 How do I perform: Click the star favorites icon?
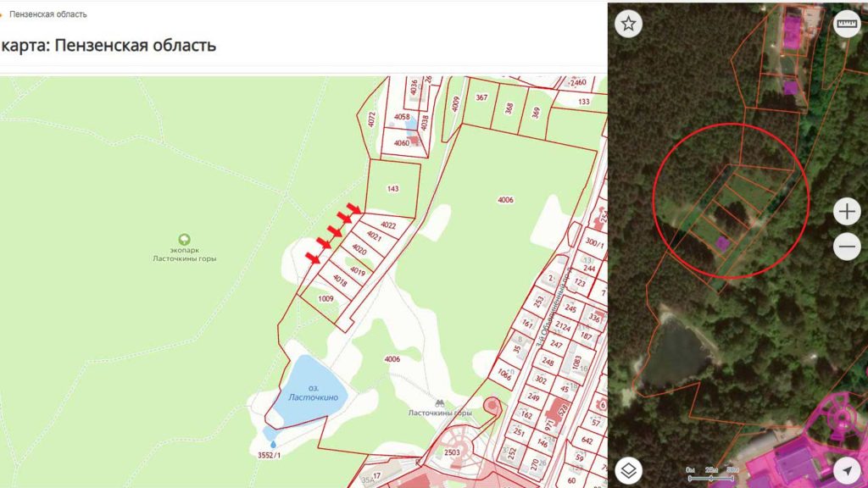coord(628,24)
